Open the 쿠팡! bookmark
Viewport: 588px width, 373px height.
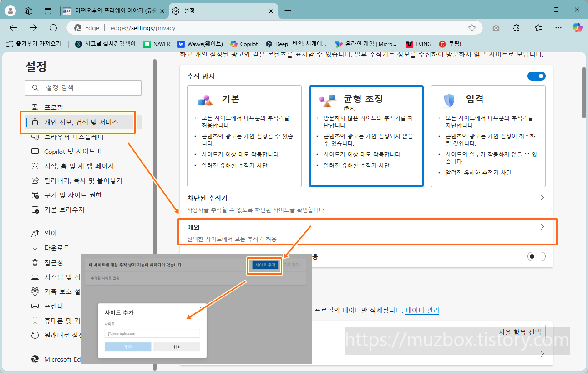450,44
